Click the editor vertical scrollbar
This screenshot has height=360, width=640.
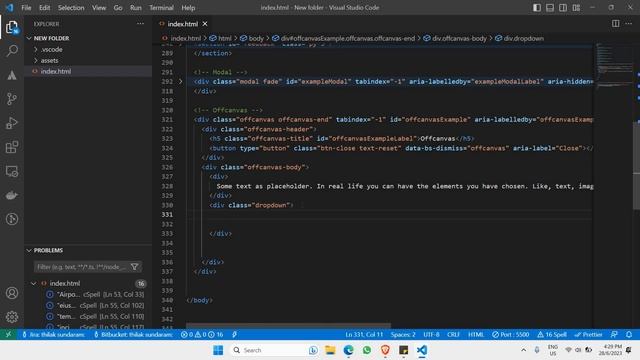(636, 165)
